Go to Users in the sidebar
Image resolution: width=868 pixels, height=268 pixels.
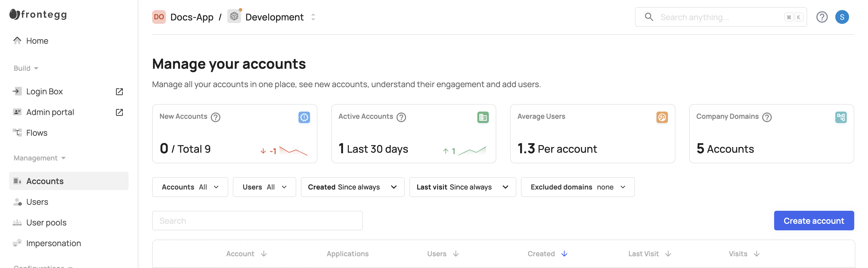pos(37,202)
